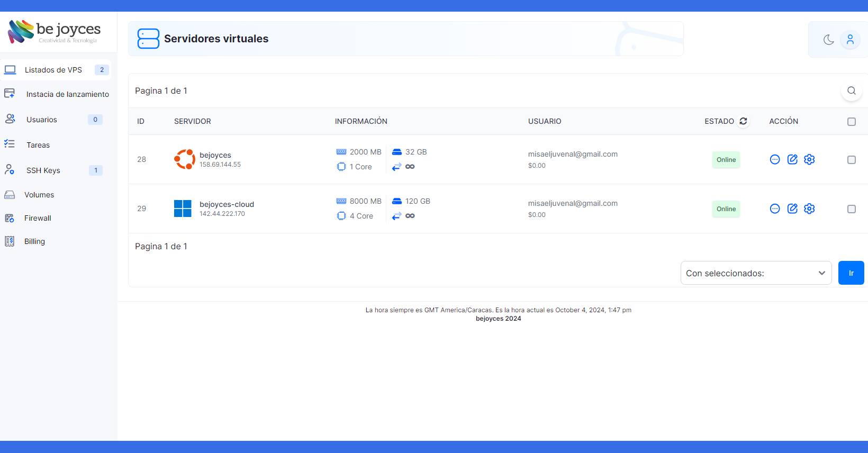
Task: Select checkbox for server ID 28
Action: [x=851, y=160]
